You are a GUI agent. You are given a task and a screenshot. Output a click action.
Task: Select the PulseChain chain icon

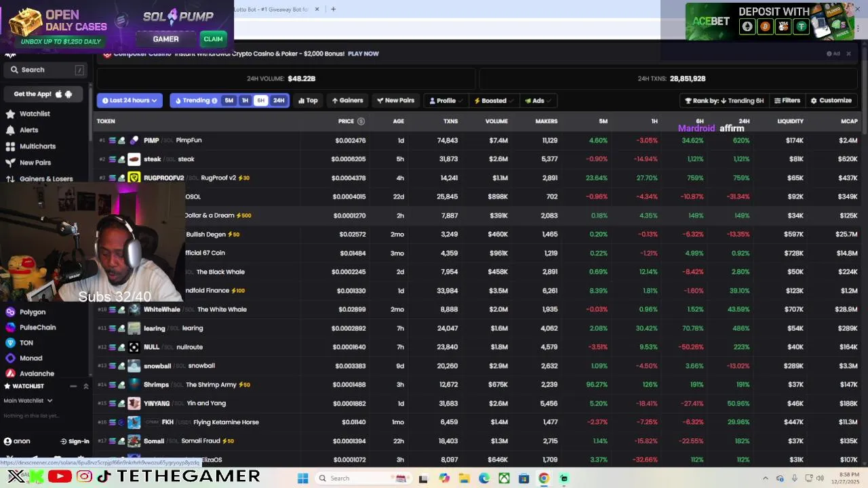10,327
